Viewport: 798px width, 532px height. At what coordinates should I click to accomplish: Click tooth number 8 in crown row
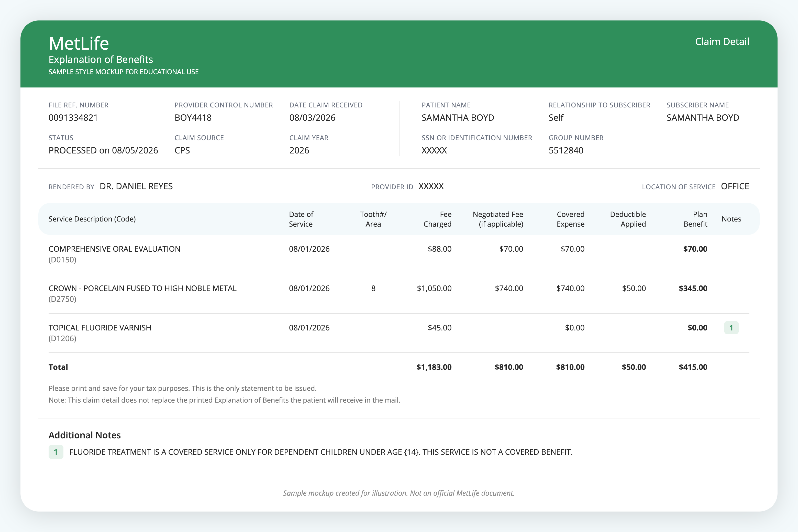pyautogui.click(x=373, y=288)
